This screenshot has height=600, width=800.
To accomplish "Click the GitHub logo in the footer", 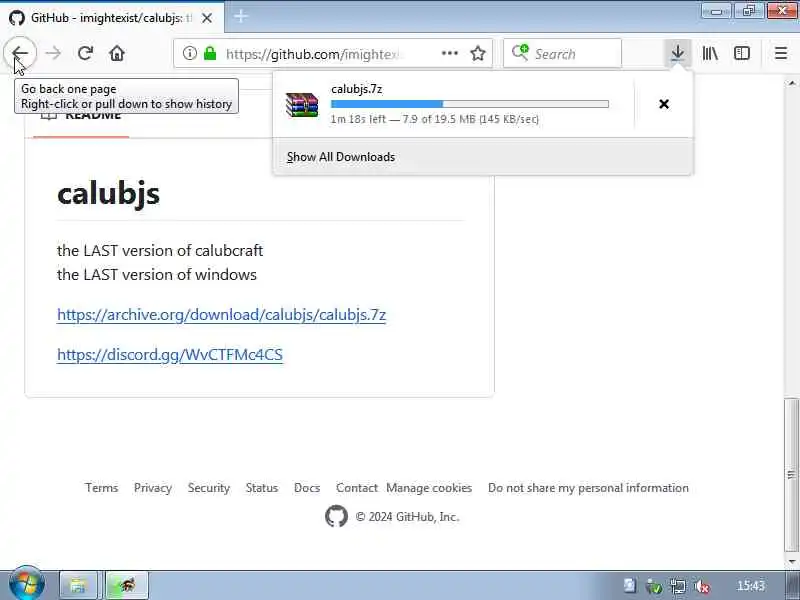I will point(336,516).
